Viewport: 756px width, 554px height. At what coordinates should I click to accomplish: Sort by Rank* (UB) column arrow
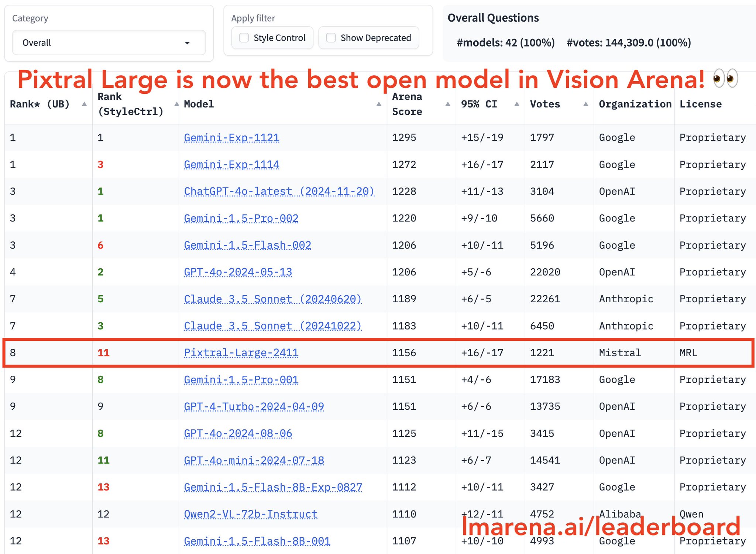click(84, 104)
